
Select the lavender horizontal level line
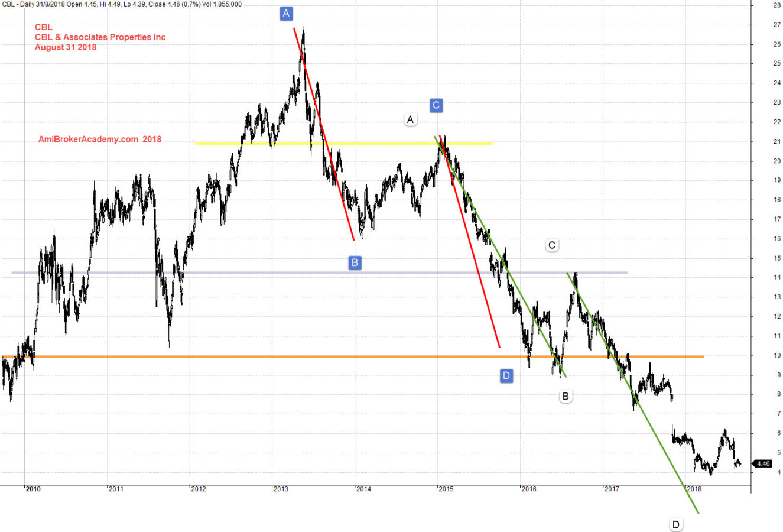(x=319, y=273)
